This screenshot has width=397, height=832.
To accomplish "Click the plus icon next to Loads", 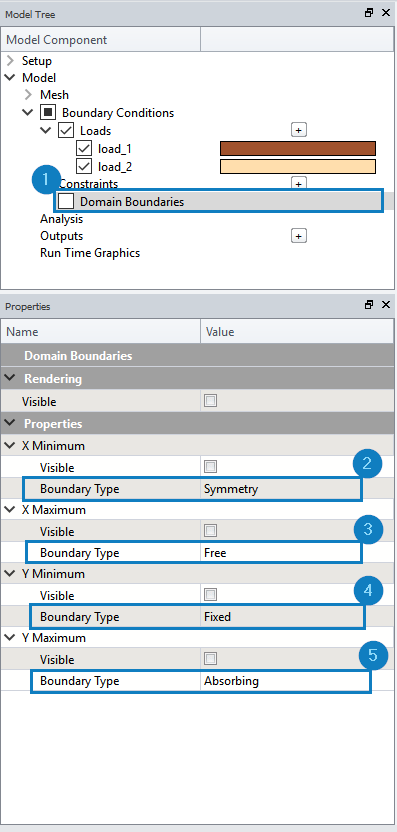I will click(x=299, y=129).
